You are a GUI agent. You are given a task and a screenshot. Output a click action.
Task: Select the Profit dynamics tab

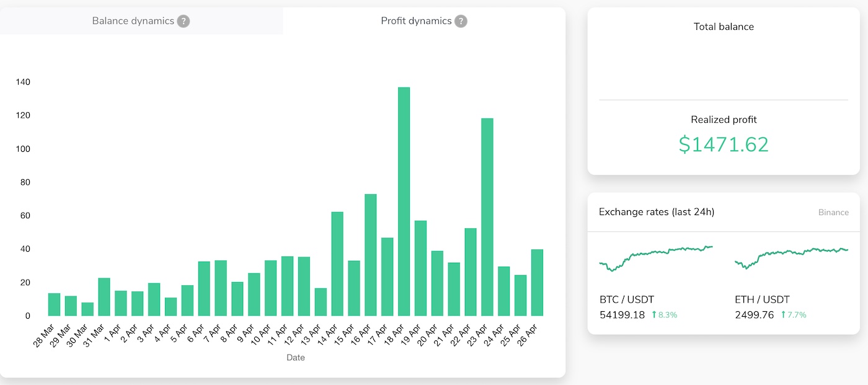(x=416, y=21)
